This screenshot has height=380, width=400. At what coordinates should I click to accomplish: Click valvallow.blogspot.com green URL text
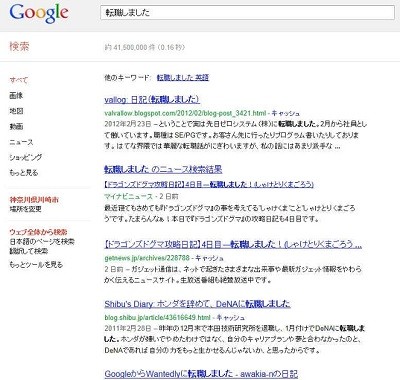click(x=185, y=113)
